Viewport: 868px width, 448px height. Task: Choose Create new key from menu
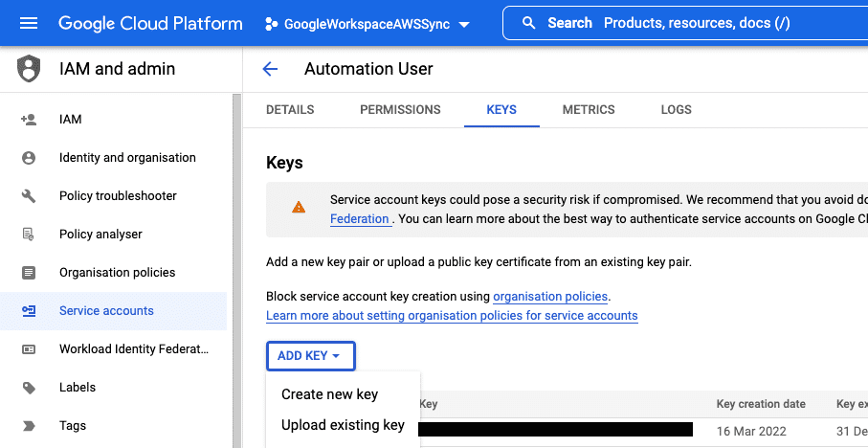click(x=329, y=394)
